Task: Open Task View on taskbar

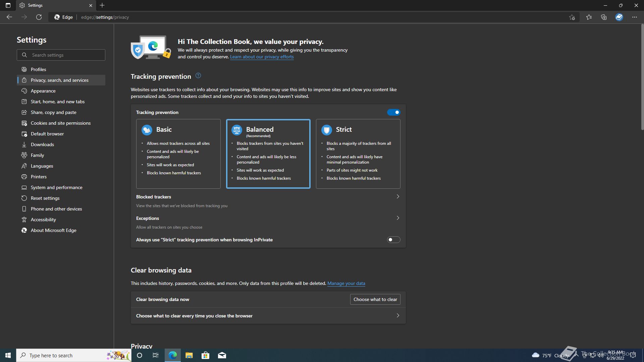Action: (x=156, y=355)
